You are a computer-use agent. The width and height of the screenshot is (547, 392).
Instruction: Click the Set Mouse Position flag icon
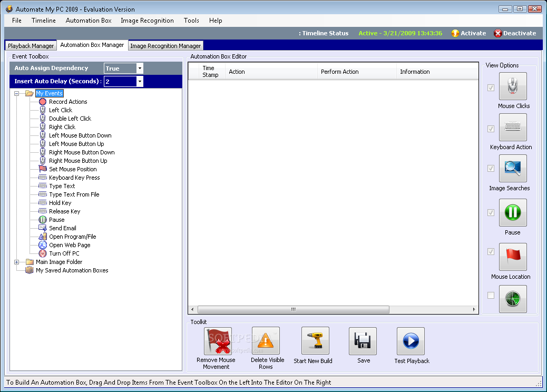[43, 169]
